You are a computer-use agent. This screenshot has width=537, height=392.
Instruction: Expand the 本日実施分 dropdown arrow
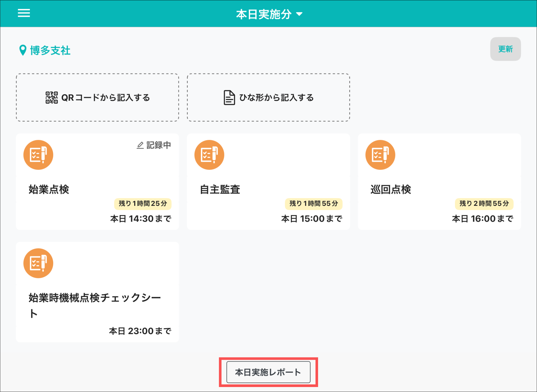tap(299, 14)
